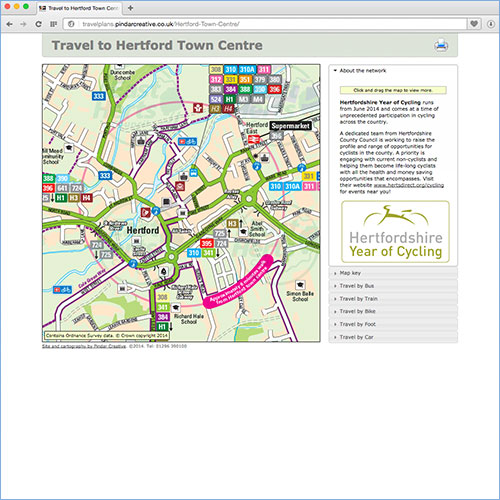
Task: Click grey bus route 641 badge
Action: coord(62,188)
